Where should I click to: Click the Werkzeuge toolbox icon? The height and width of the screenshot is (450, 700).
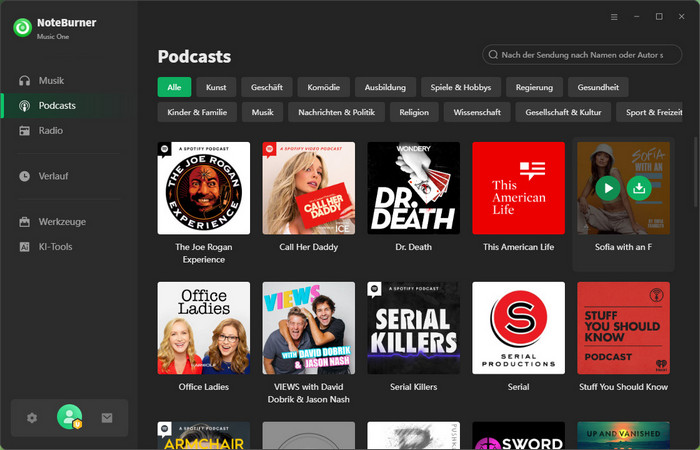25,222
